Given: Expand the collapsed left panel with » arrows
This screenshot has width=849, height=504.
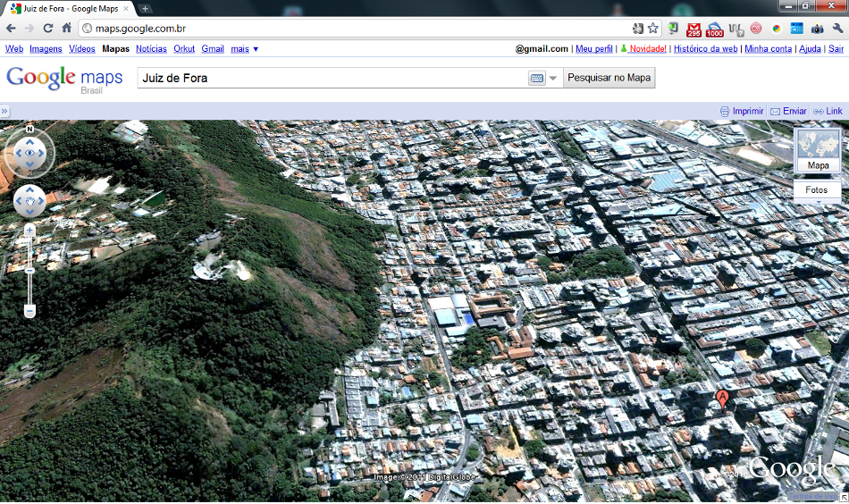Looking at the screenshot, I should pyautogui.click(x=4, y=112).
